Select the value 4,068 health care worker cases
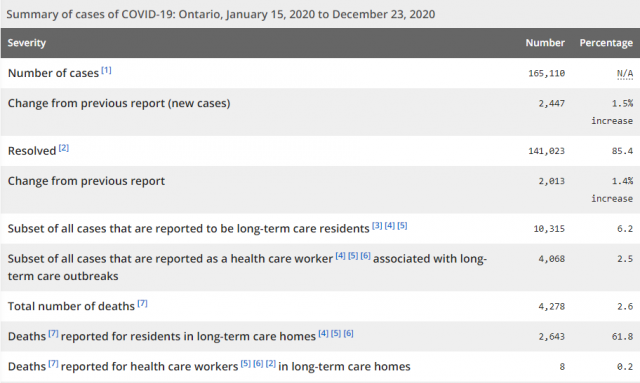 point(551,259)
